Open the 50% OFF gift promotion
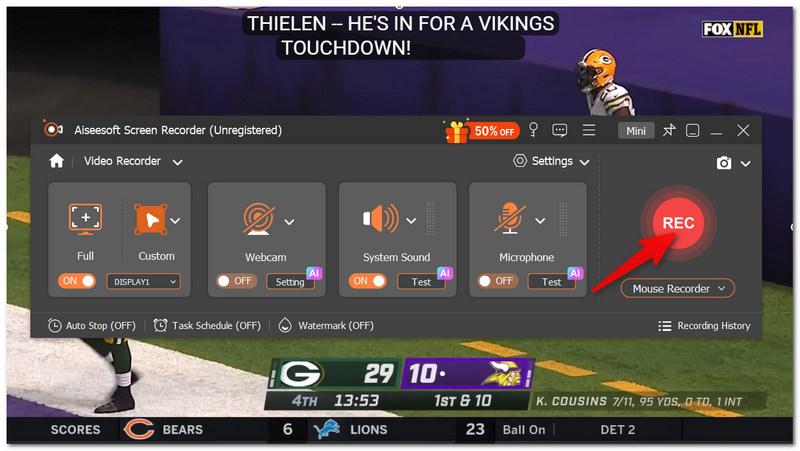 tap(482, 132)
